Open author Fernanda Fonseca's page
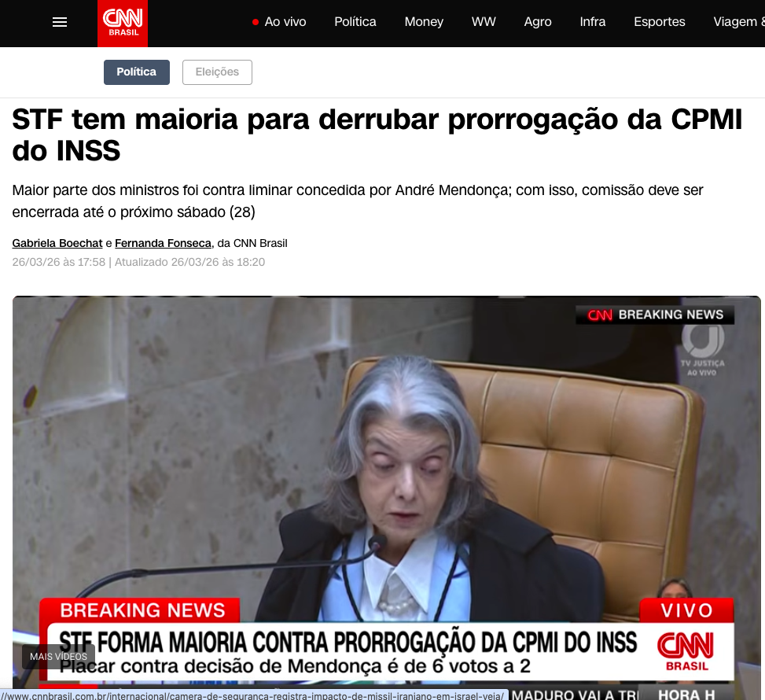Viewport: 765px width, 700px height. 164,243
